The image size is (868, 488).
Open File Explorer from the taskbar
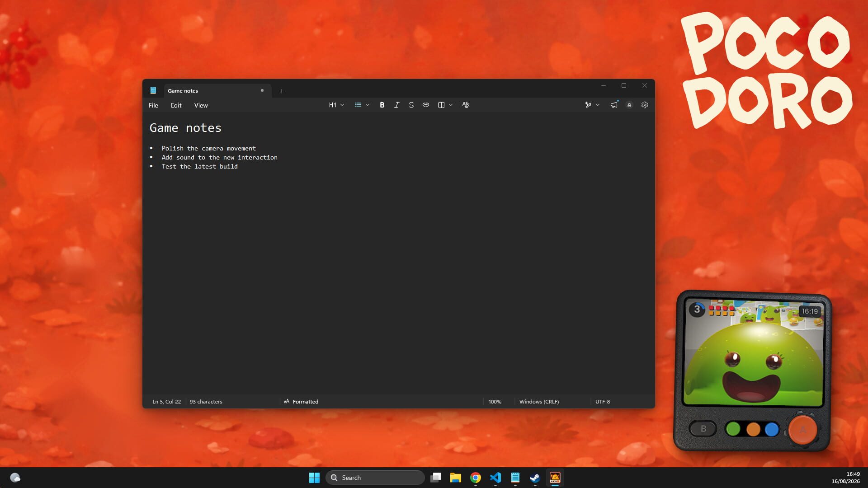(x=455, y=478)
